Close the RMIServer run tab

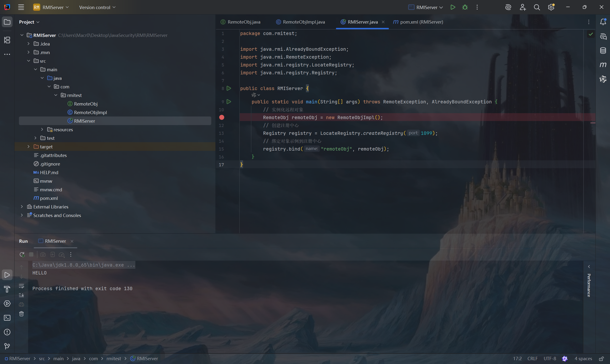pyautogui.click(x=72, y=241)
